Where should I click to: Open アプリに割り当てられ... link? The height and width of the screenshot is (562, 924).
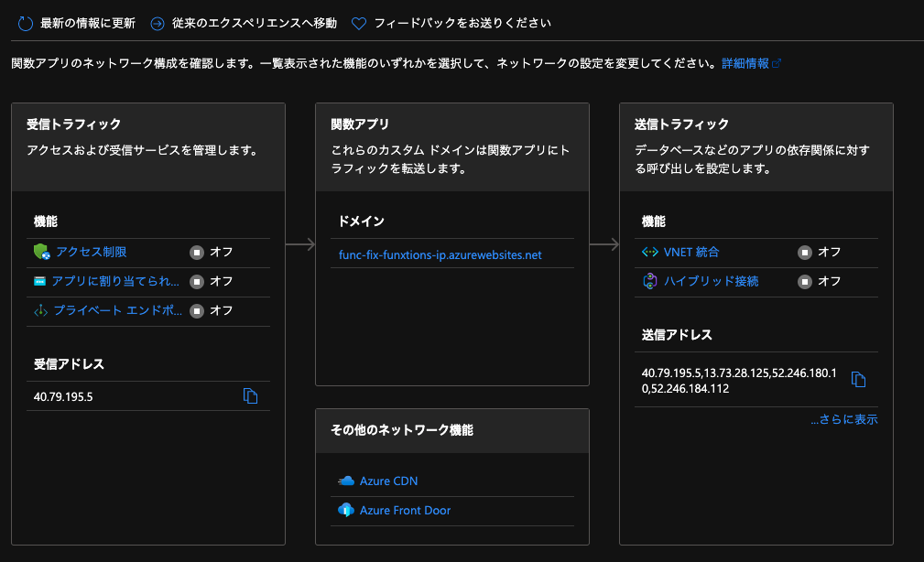click(x=115, y=282)
